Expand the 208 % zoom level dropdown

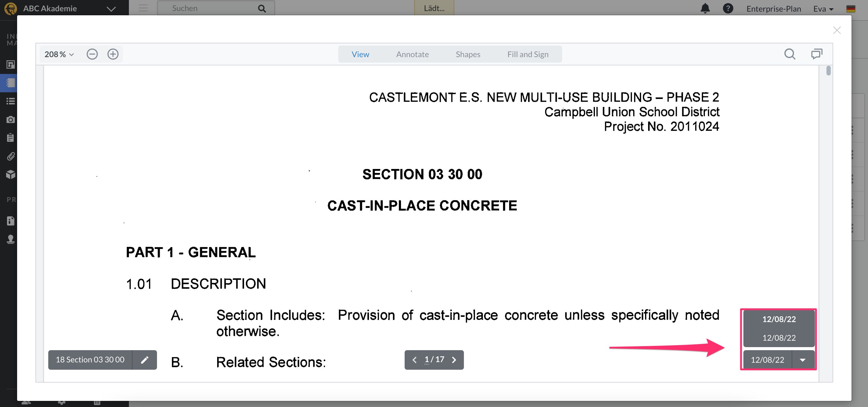(x=59, y=54)
